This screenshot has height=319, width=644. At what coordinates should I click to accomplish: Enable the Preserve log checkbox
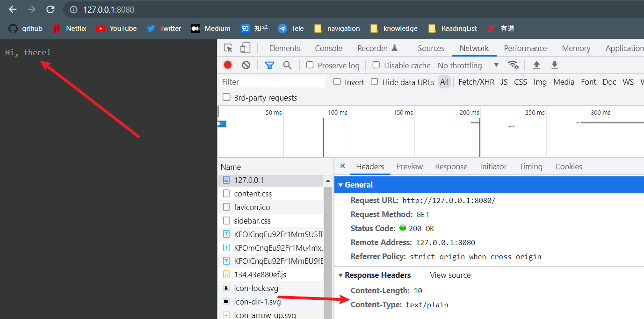pos(310,65)
